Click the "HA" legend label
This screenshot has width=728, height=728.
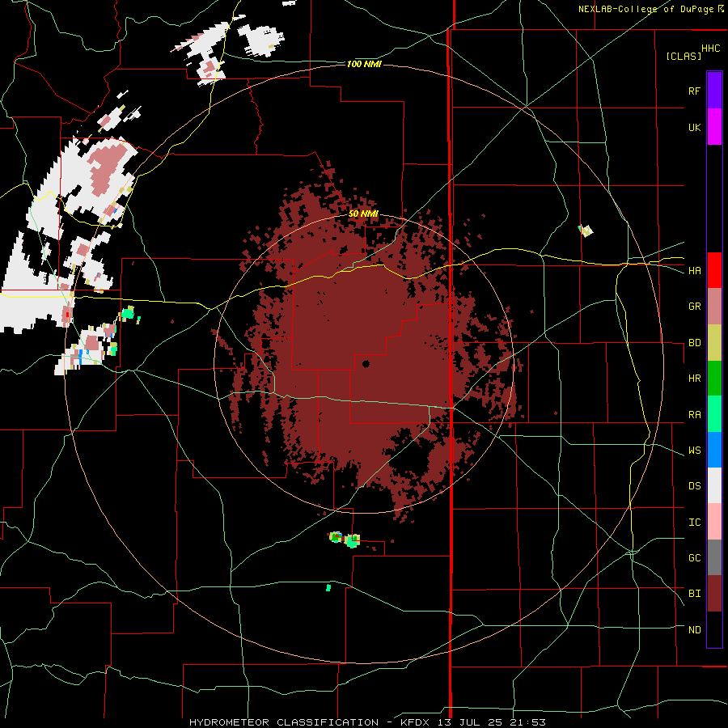coord(694,271)
